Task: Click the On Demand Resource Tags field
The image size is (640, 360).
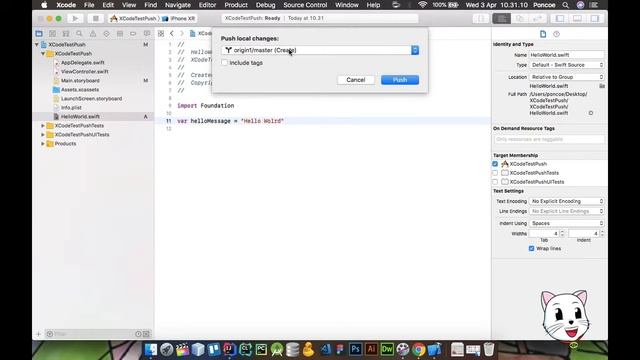Action: pos(549,139)
